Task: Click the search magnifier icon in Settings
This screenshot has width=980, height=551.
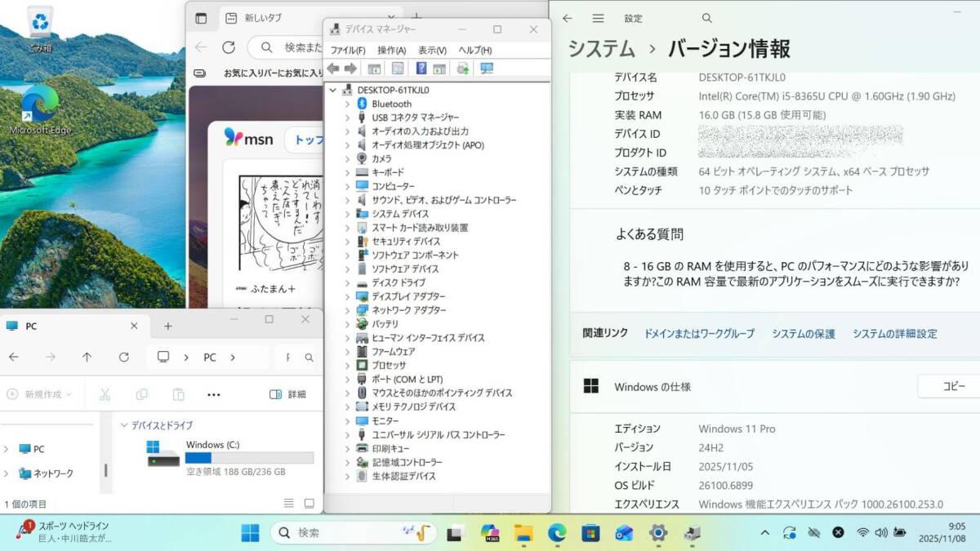Action: coord(707,18)
